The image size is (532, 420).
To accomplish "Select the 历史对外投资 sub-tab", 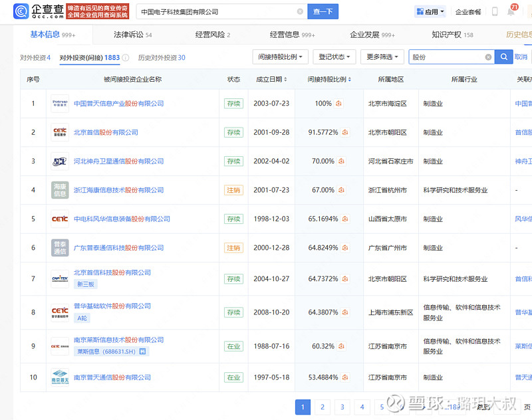I will point(162,58).
